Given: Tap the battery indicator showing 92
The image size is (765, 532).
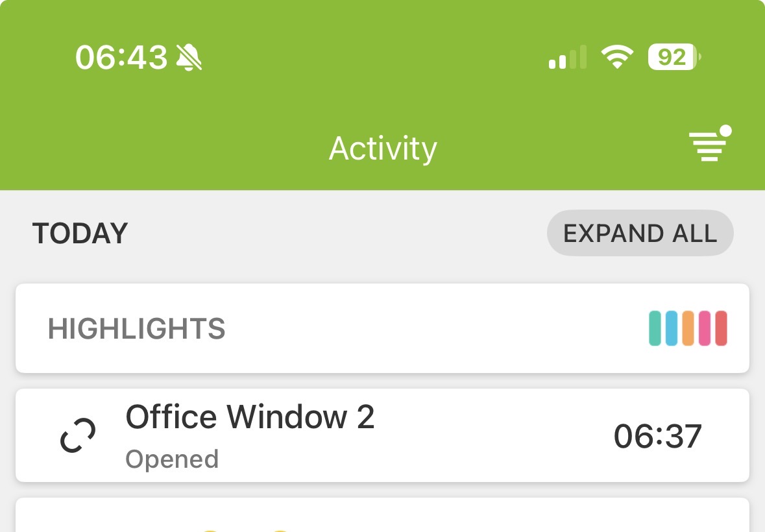Looking at the screenshot, I should [674, 58].
